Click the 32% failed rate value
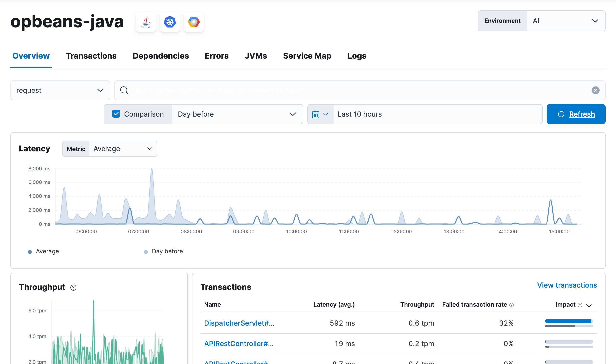Screen dimensions: 616x364 [506, 323]
